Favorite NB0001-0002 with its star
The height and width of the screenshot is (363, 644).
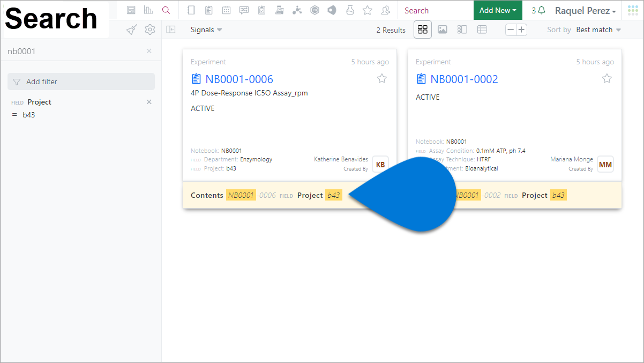(607, 79)
